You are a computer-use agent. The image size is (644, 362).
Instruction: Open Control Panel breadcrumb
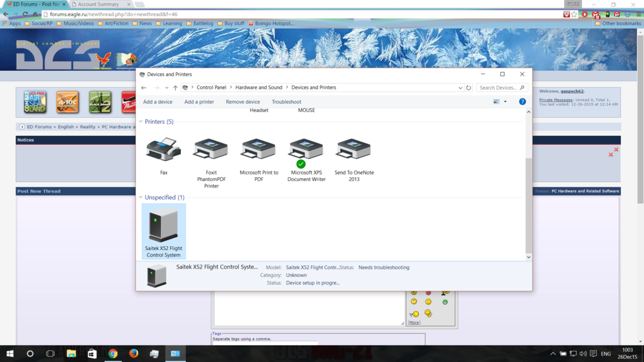coord(211,88)
